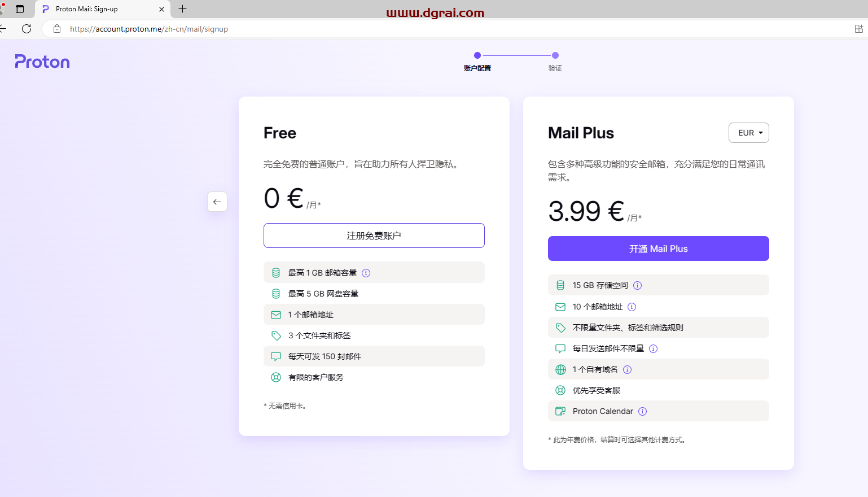868x497 pixels.
Task: Open info for 每日发送邮件不限量
Action: tap(653, 348)
